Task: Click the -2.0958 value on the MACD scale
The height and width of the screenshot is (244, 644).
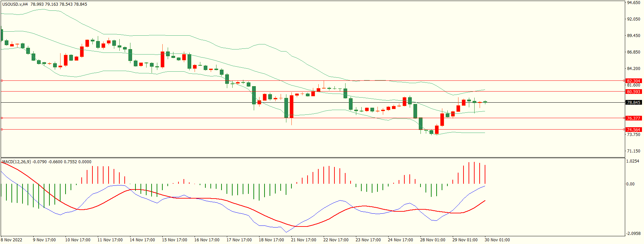Action: point(633,234)
